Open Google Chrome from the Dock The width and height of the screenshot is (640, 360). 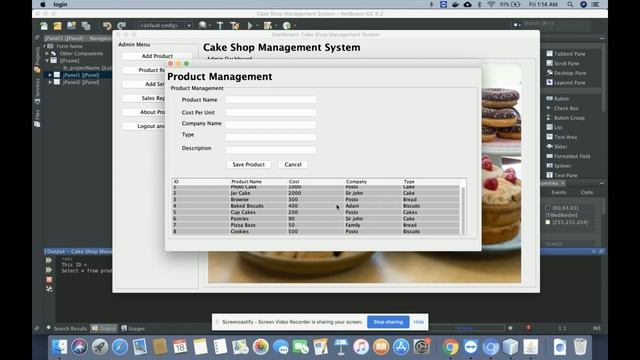click(x=450, y=347)
